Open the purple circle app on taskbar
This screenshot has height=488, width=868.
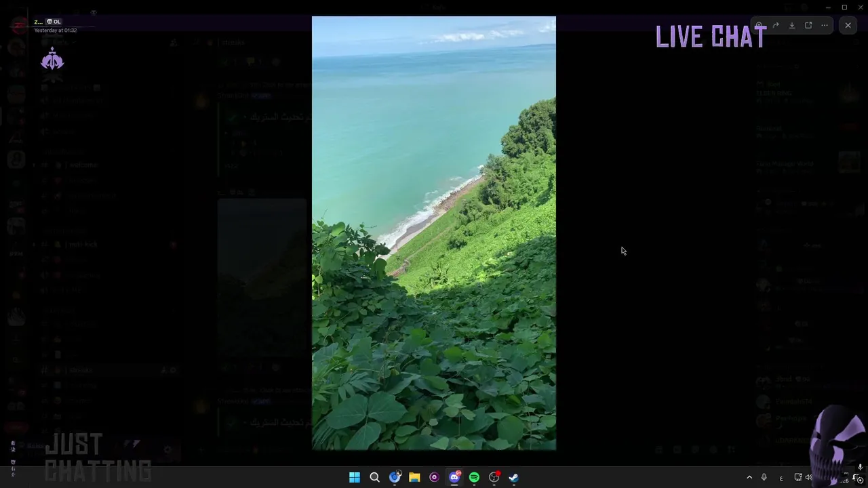click(x=434, y=477)
